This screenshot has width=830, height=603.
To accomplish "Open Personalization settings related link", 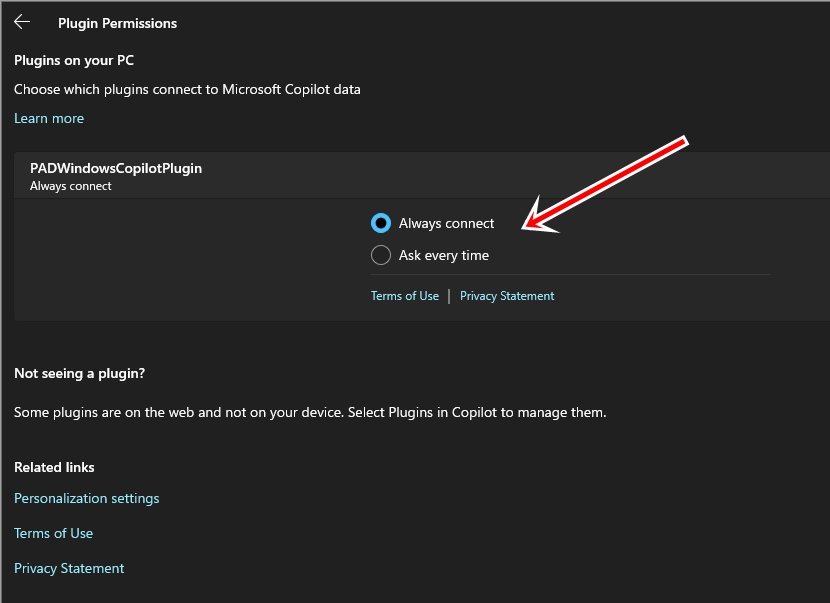I will [x=86, y=499].
